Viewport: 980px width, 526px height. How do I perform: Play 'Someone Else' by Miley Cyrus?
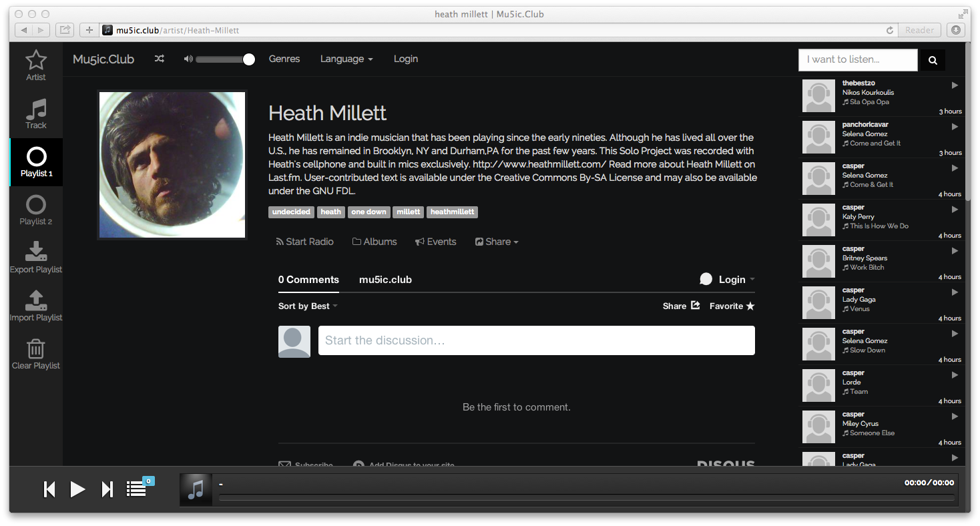pyautogui.click(x=955, y=416)
